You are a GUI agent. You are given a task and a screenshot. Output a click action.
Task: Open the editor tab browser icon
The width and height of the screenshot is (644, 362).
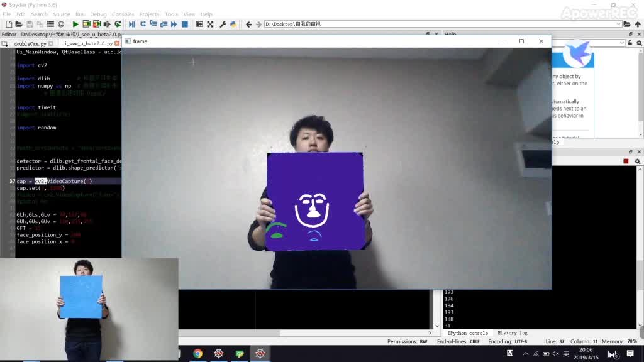(x=4, y=43)
